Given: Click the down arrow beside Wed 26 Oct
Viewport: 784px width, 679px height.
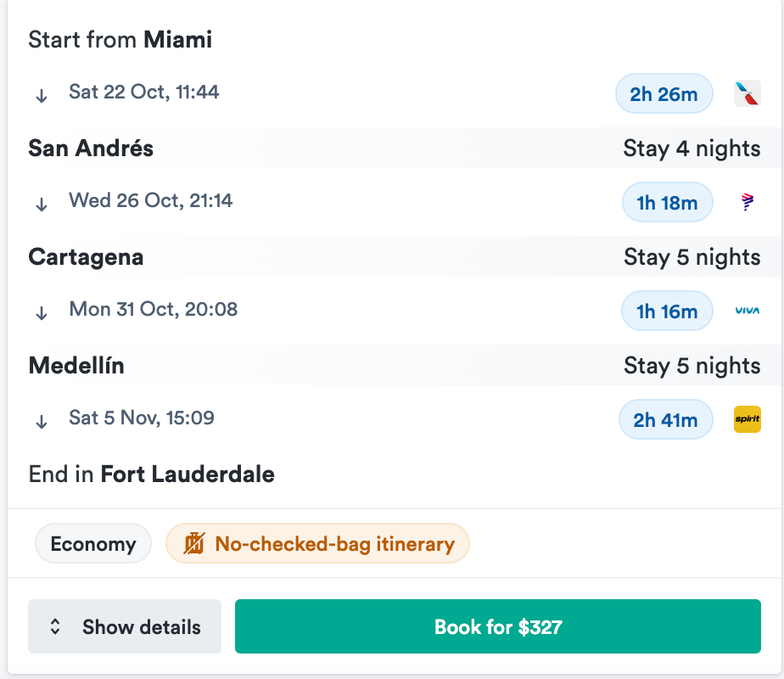Looking at the screenshot, I should pyautogui.click(x=42, y=205).
